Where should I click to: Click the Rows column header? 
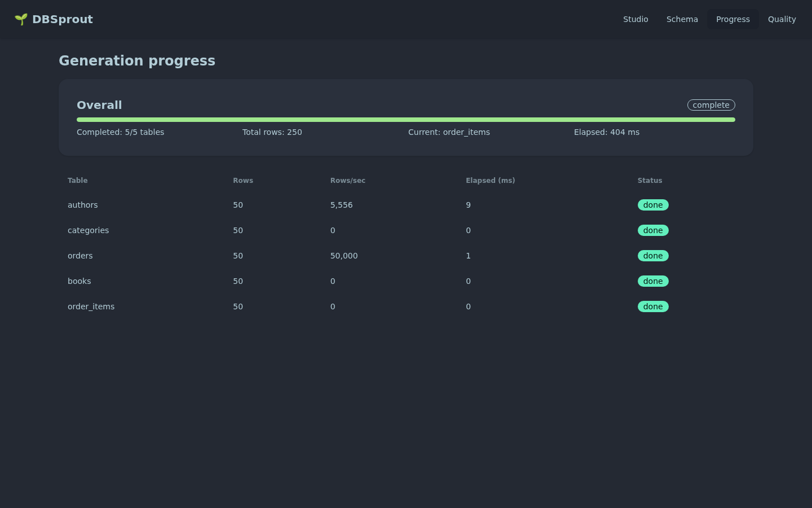click(243, 181)
